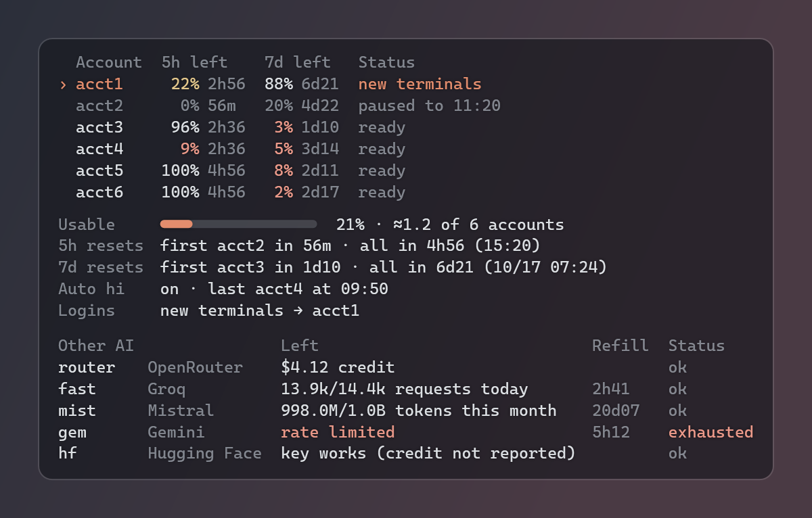The image size is (812, 518).
Task: Click the 'fast' provider alias
Action: point(77,390)
